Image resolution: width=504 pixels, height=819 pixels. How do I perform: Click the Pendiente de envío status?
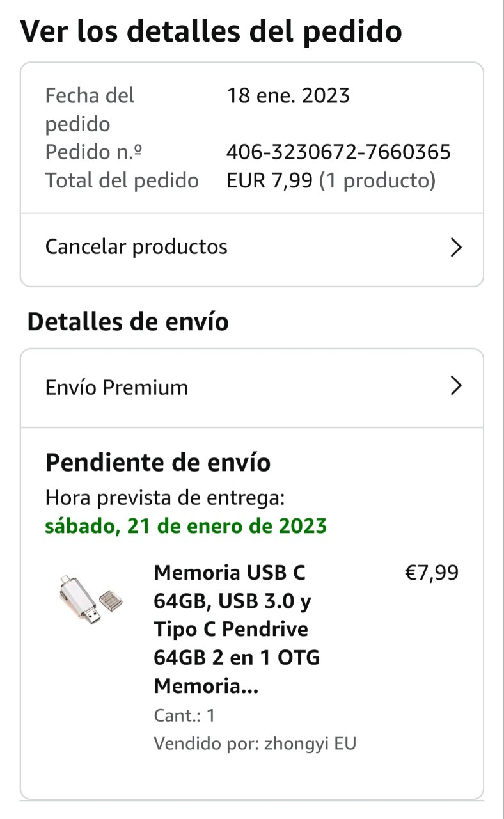[x=158, y=462]
